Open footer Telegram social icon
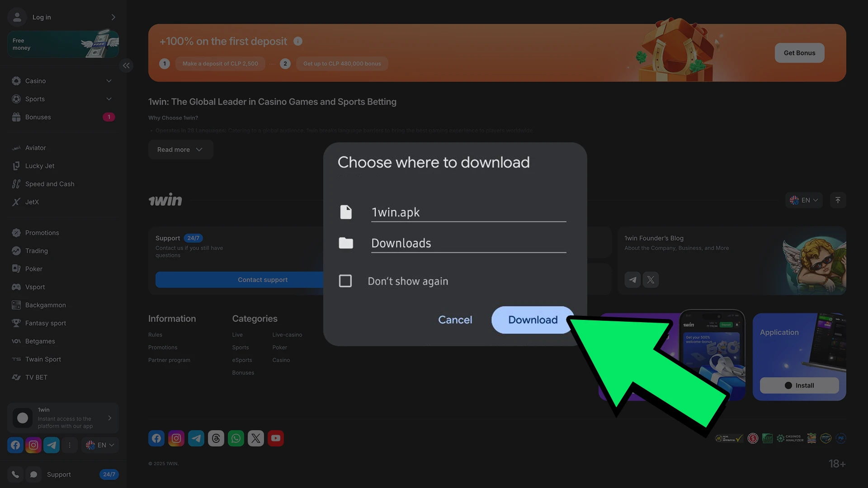The width and height of the screenshot is (868, 488). pyautogui.click(x=196, y=438)
